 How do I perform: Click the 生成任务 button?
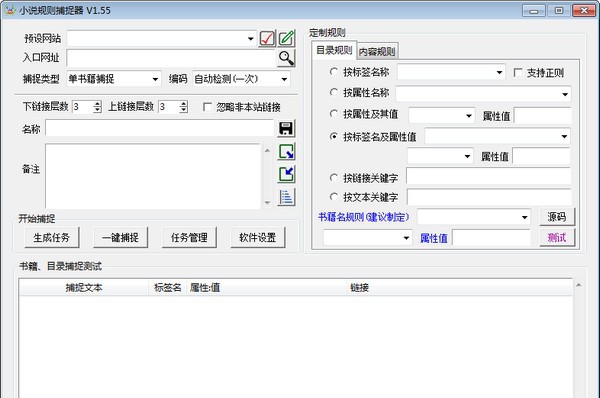[52, 238]
